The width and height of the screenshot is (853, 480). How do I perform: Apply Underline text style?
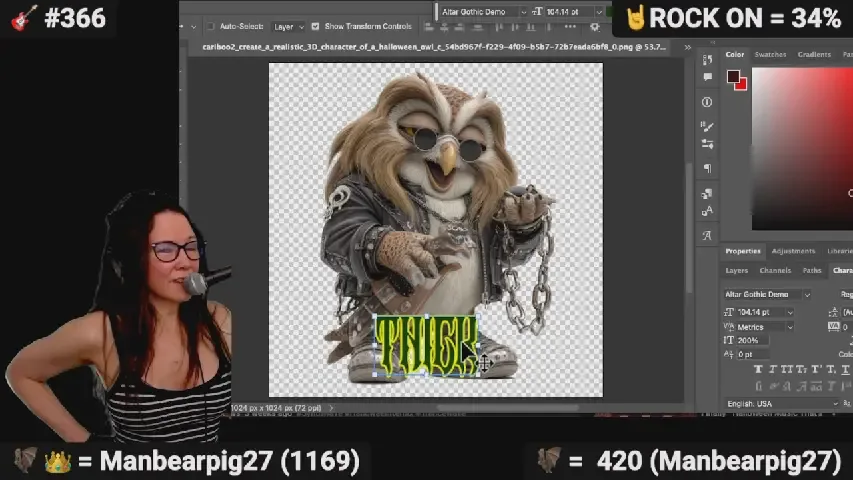(x=843, y=370)
